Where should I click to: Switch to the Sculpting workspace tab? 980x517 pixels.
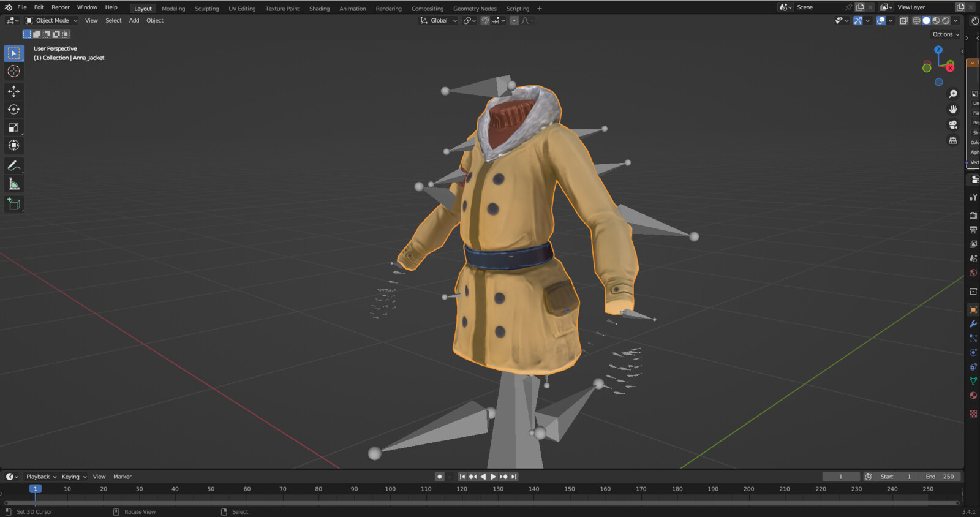[x=206, y=9]
